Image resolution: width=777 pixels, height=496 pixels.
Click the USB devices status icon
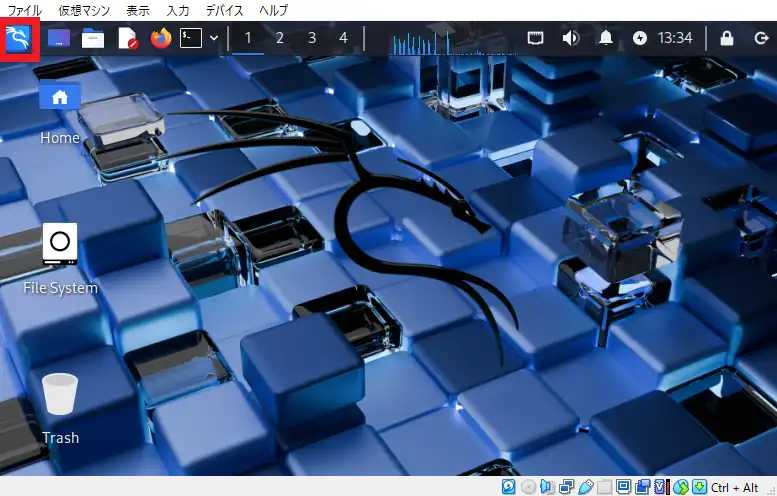[585, 487]
